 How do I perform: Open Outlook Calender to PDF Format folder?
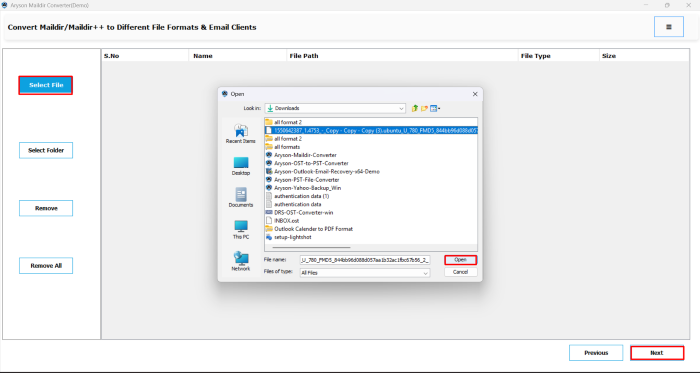309,229
